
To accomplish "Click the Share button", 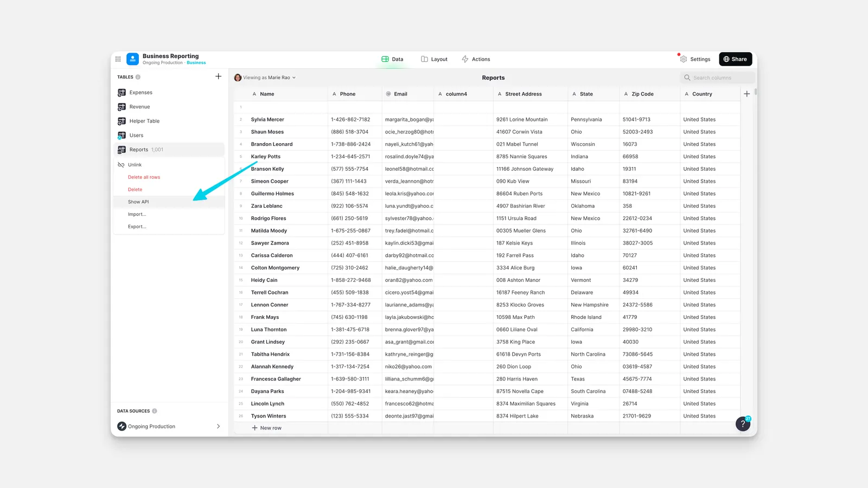I will click(x=735, y=59).
